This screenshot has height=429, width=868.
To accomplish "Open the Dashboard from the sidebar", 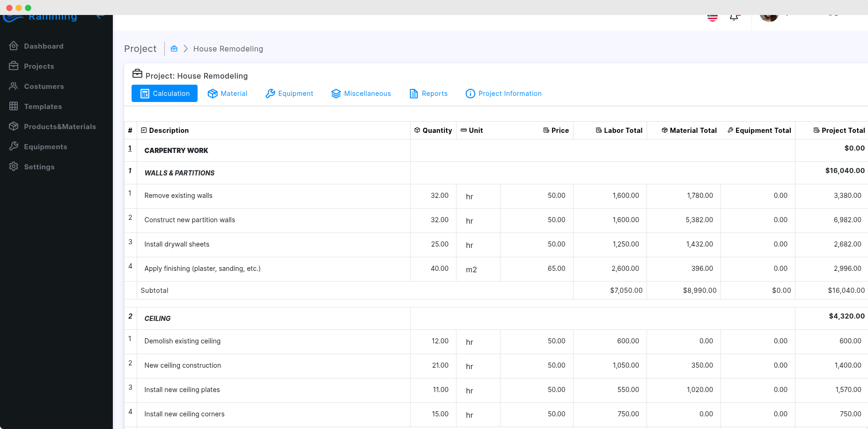I will [x=43, y=46].
